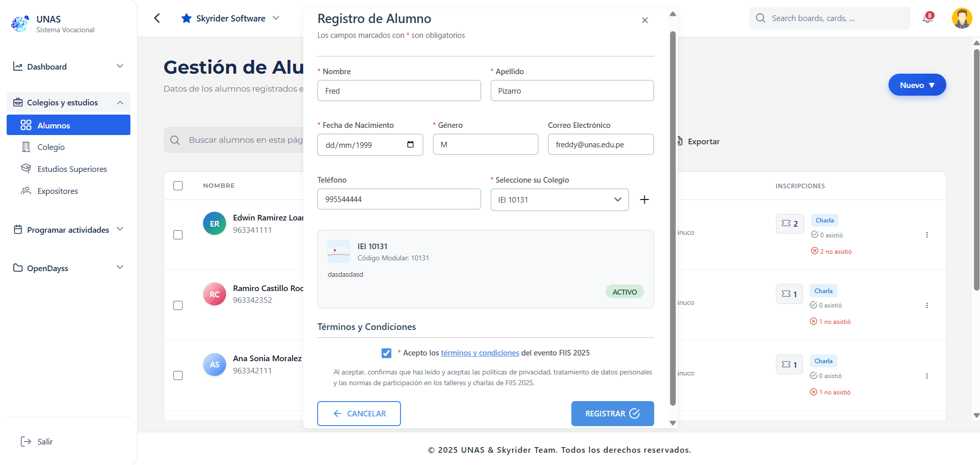Viewport: 980px width, 465px height.
Task: Open the términos y condiciones link
Action: [x=480, y=353]
